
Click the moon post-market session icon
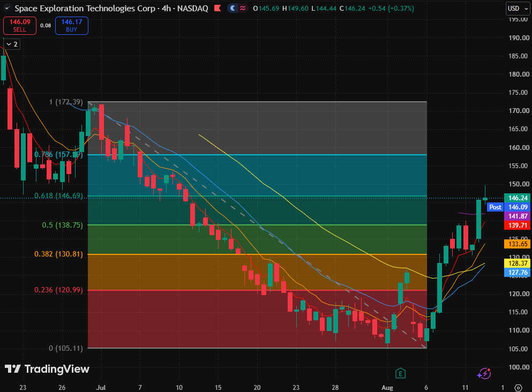pyautogui.click(x=233, y=8)
